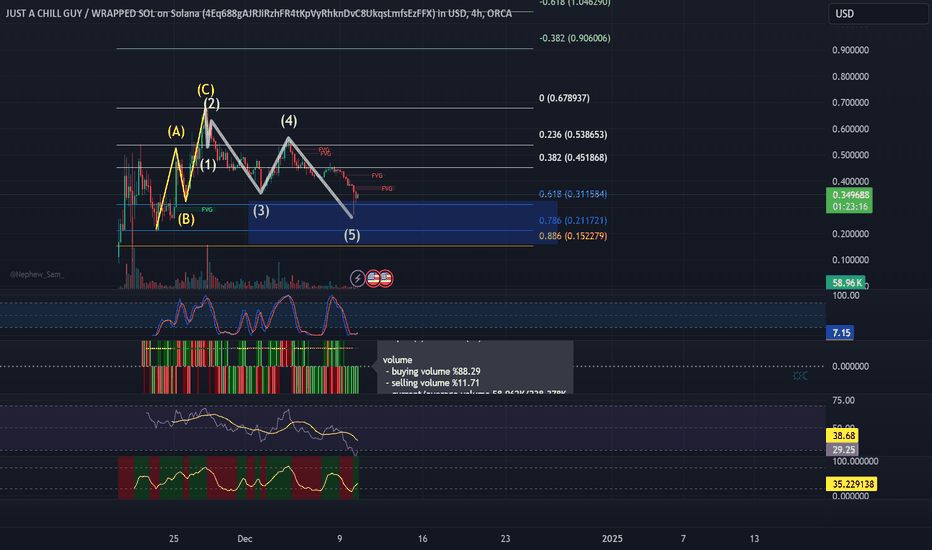This screenshot has width=932, height=550.
Task: Click the yellow (A) wave label
Action: point(176,131)
